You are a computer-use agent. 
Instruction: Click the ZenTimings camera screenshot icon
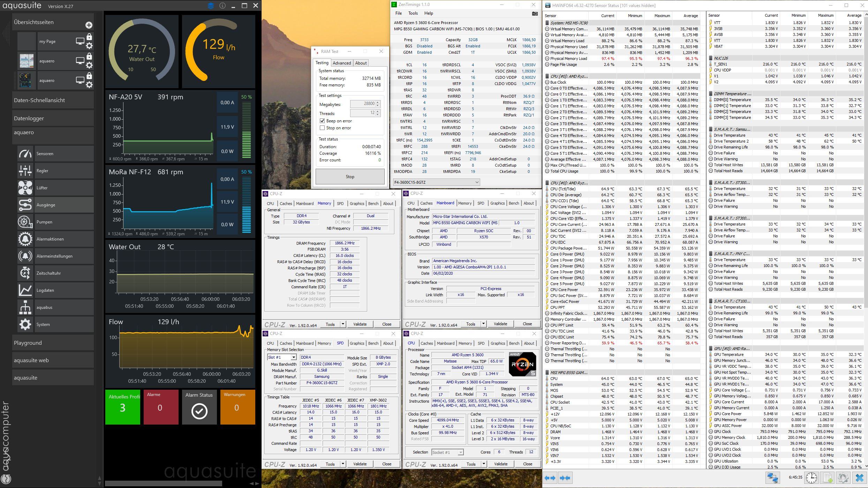coord(535,14)
